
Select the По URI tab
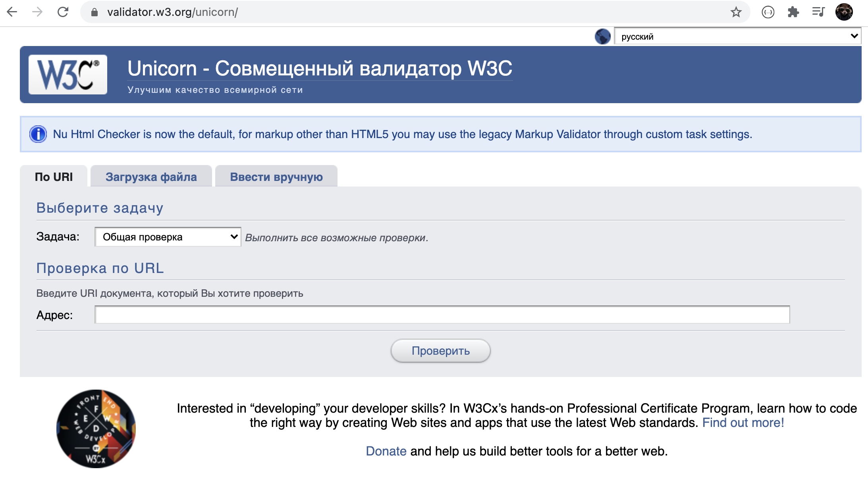pos(54,177)
